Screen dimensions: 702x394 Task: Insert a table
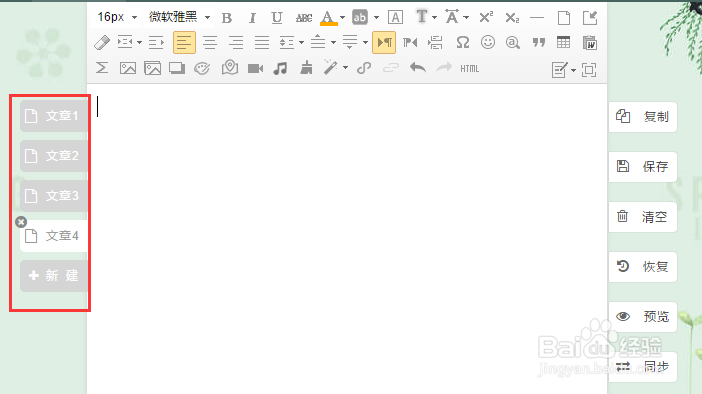564,43
